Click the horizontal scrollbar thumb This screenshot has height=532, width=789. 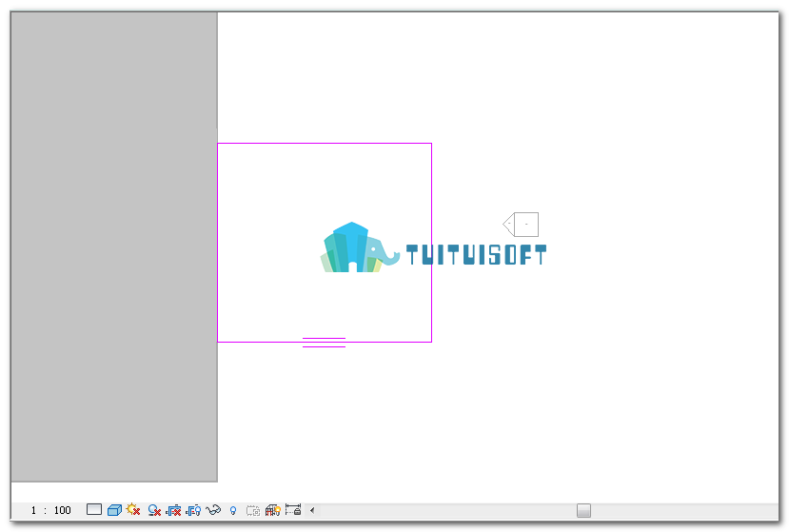click(x=583, y=510)
